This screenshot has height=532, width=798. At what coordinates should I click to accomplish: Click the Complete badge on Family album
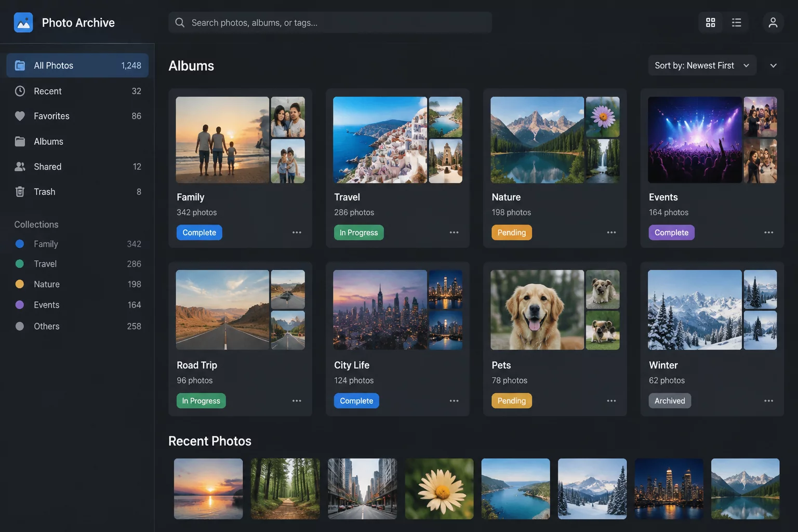199,232
